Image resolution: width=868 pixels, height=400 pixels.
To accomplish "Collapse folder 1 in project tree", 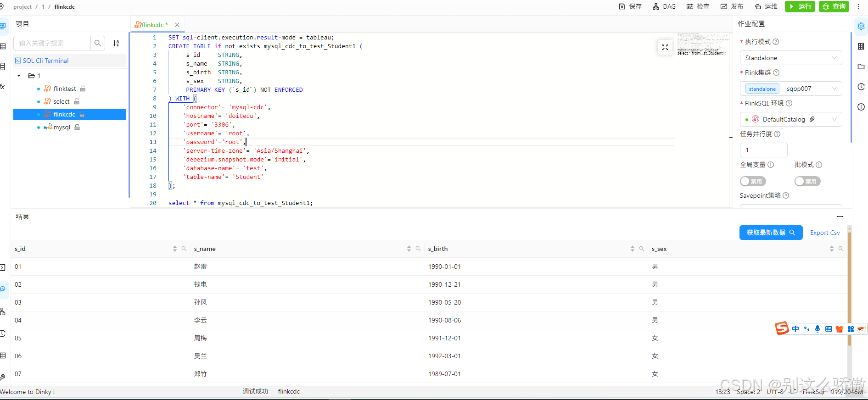I will click(19, 76).
